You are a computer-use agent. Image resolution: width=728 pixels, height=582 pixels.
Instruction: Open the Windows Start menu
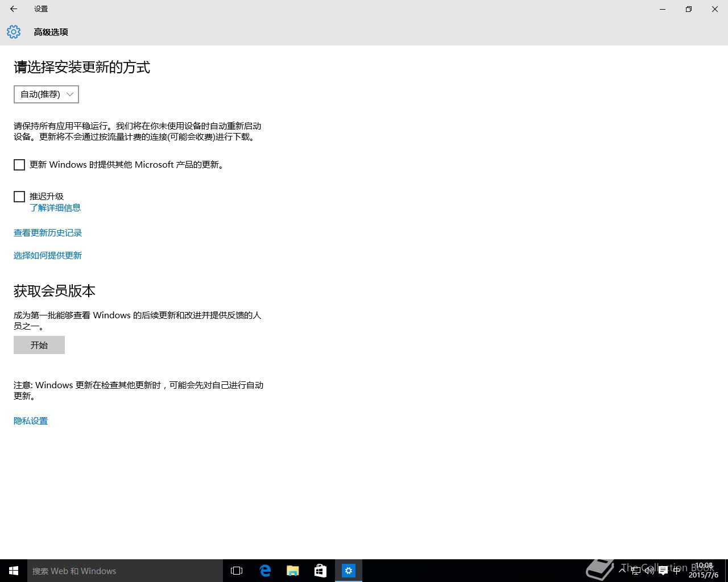click(14, 571)
